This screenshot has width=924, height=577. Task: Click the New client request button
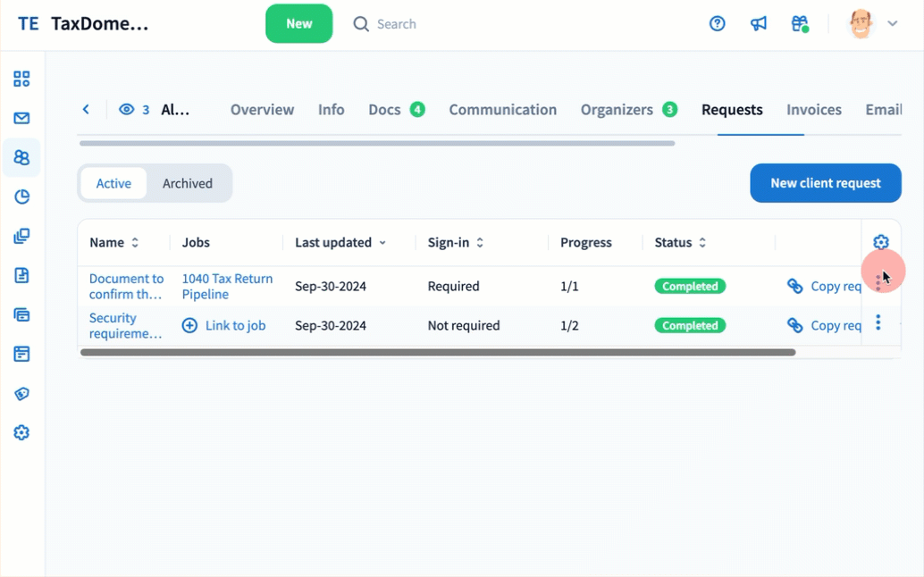tap(825, 183)
